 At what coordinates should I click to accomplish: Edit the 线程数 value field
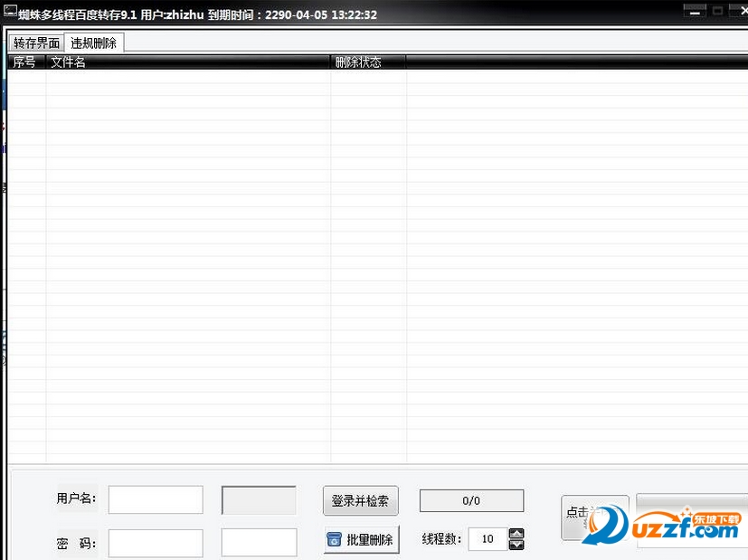pos(488,539)
